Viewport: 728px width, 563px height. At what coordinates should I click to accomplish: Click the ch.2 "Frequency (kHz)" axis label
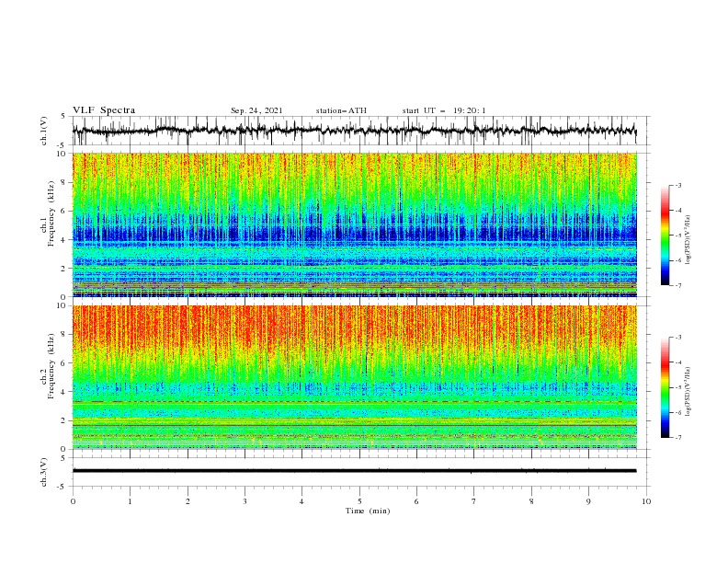click(51, 366)
